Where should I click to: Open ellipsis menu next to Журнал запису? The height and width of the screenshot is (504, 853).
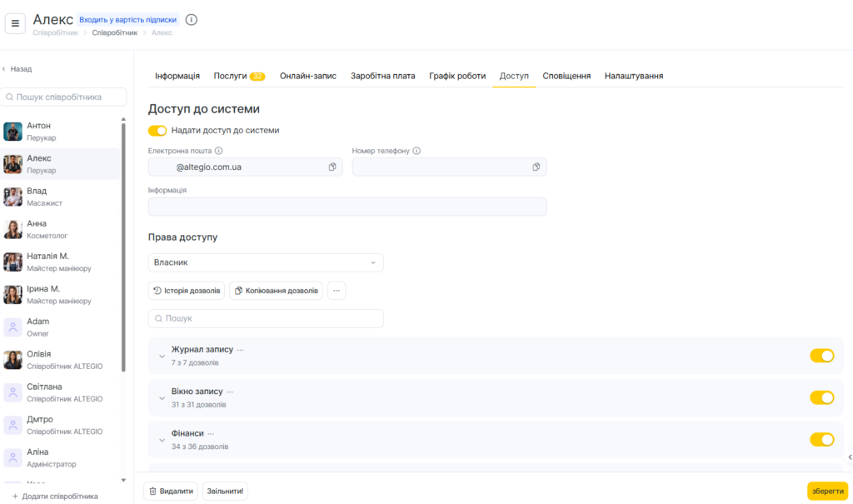(241, 350)
